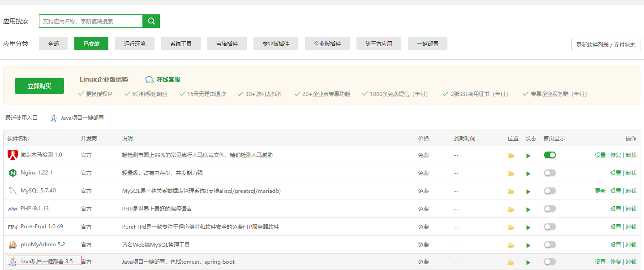Click 卸载 for PHP-8.1.13
644x270 pixels.
631,209
